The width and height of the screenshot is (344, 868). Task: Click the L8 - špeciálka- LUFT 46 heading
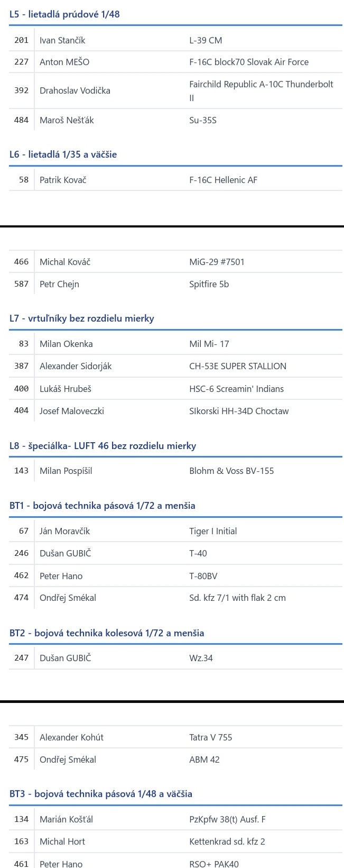click(x=103, y=446)
